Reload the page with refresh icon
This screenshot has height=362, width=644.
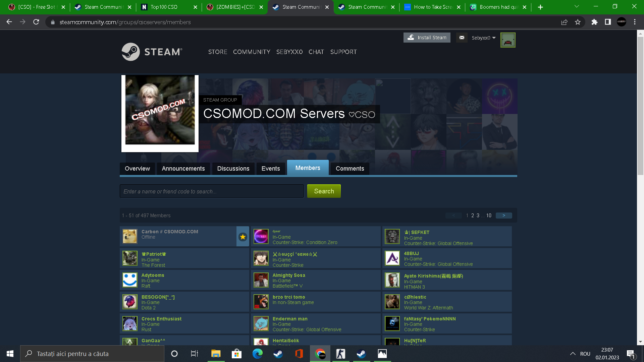tap(36, 22)
